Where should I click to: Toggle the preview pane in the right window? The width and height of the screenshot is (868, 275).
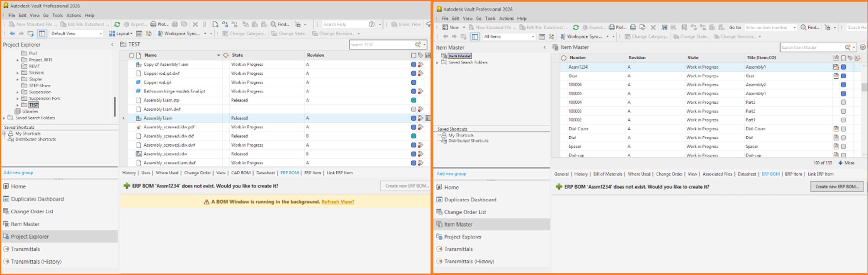(475, 36)
